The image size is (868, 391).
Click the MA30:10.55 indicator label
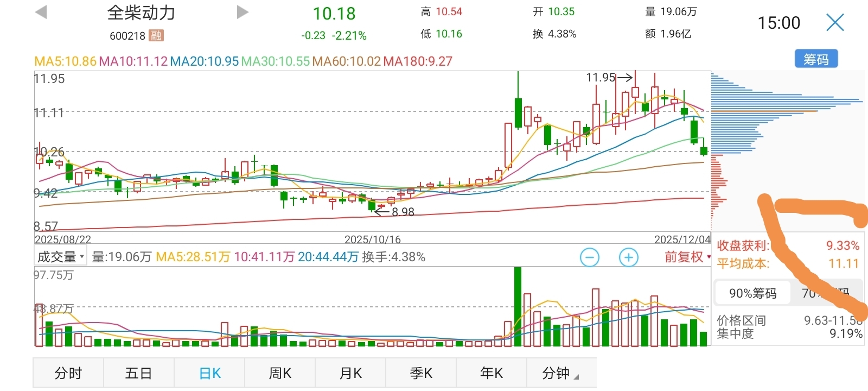tap(276, 61)
